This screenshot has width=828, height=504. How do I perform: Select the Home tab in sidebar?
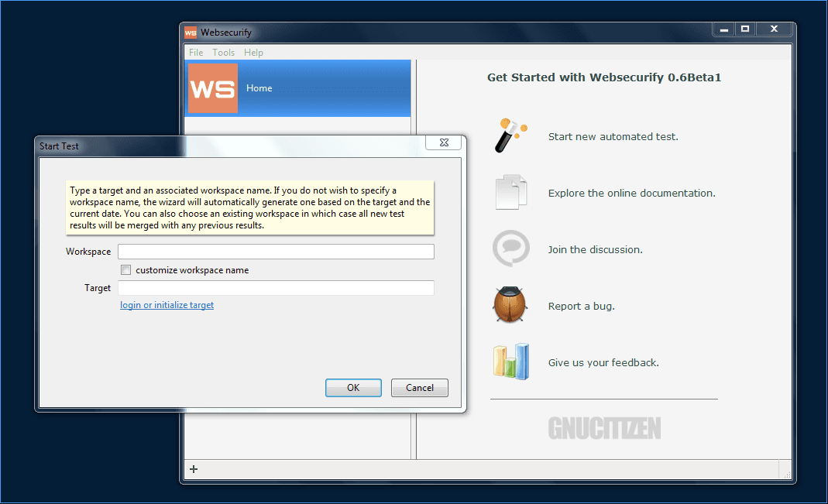point(298,88)
